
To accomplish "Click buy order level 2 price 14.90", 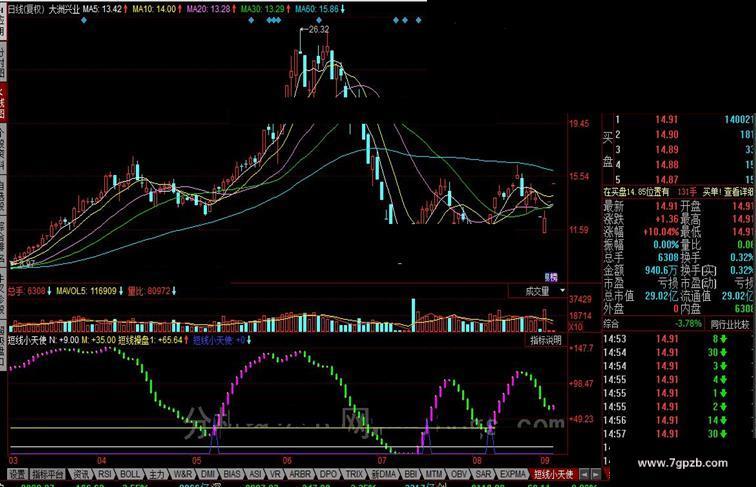I will point(666,135).
